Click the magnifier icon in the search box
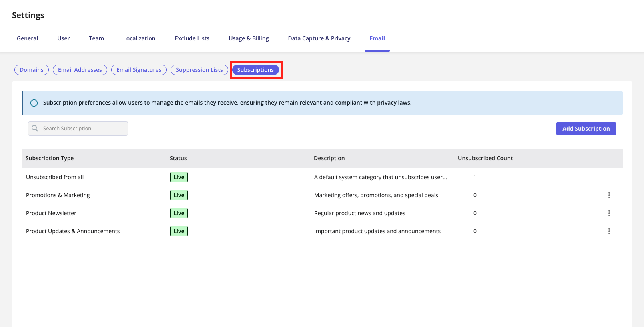 [35, 129]
